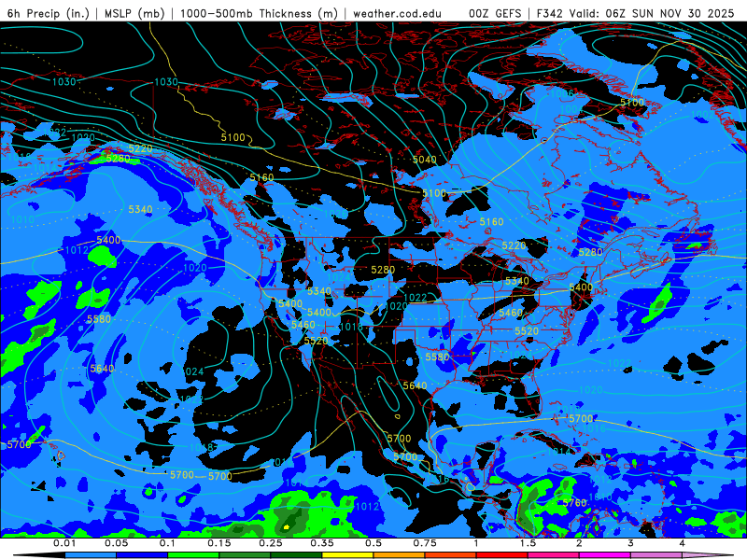
Task: Select the 0.5 legend value
Action: (x=373, y=543)
